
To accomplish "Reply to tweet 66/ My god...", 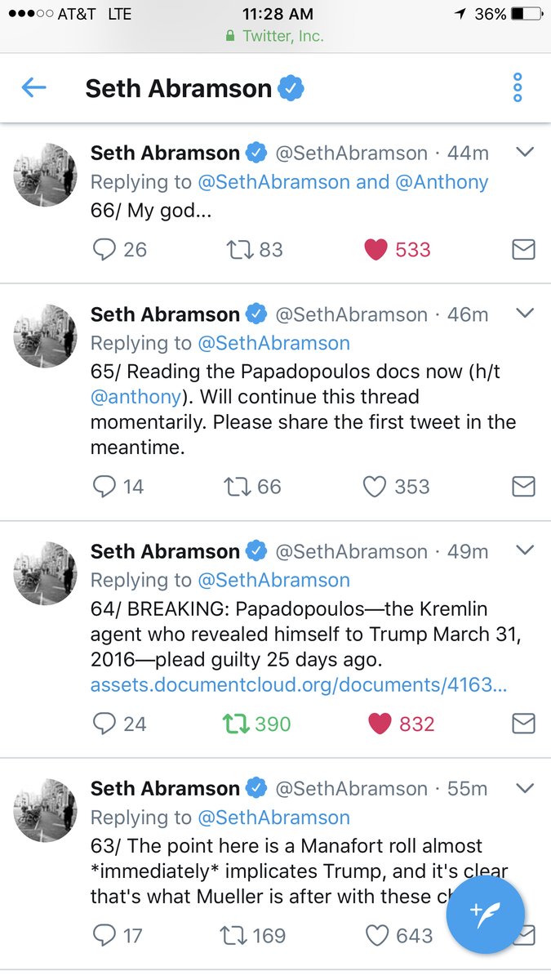I will pos(104,249).
